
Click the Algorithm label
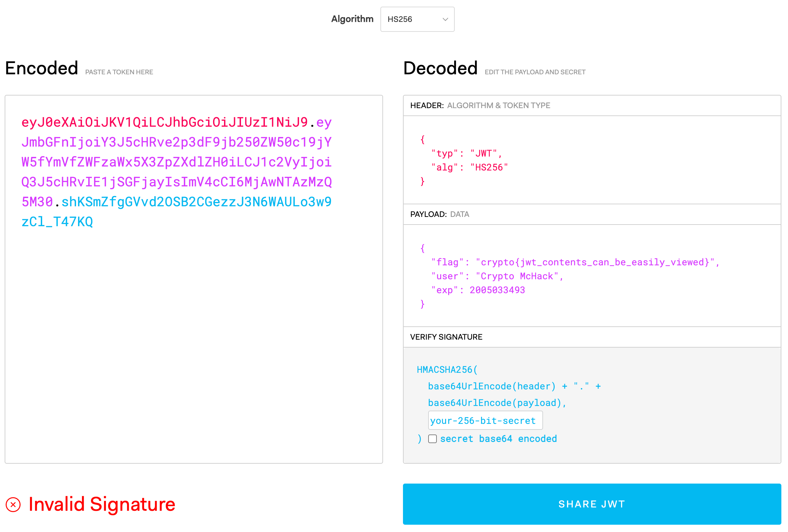pos(352,19)
